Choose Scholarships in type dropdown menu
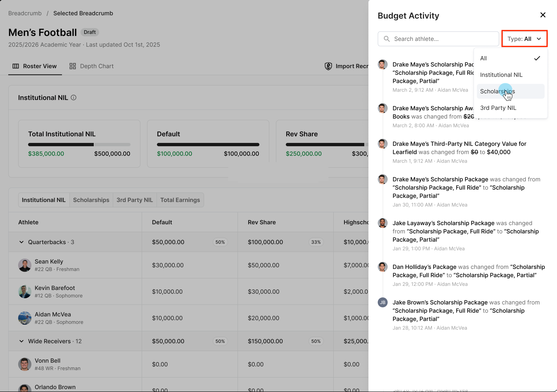 pyautogui.click(x=510, y=91)
